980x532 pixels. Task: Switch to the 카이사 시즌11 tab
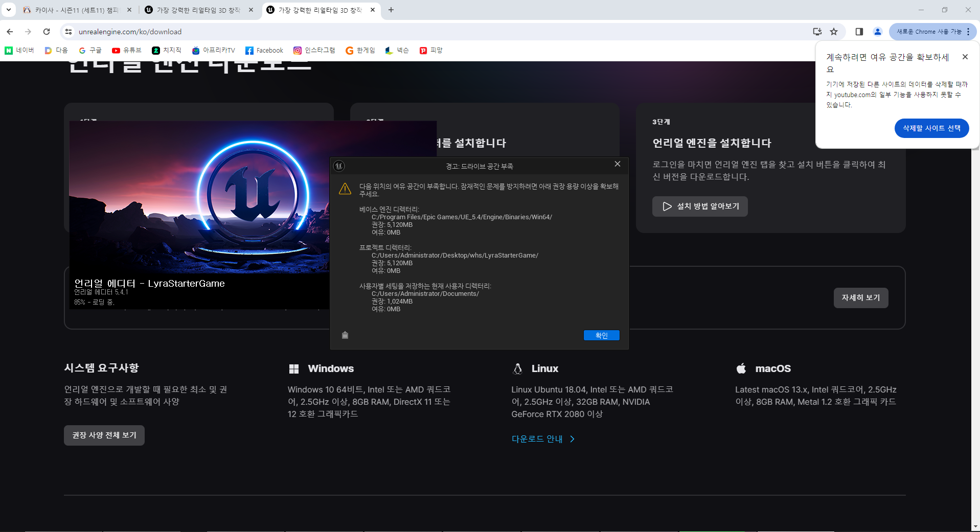pyautogui.click(x=77, y=10)
